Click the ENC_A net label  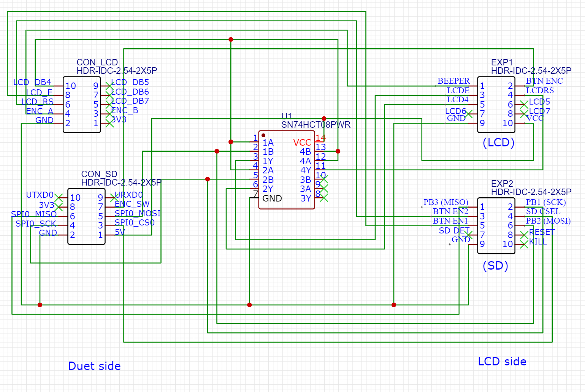pos(40,111)
